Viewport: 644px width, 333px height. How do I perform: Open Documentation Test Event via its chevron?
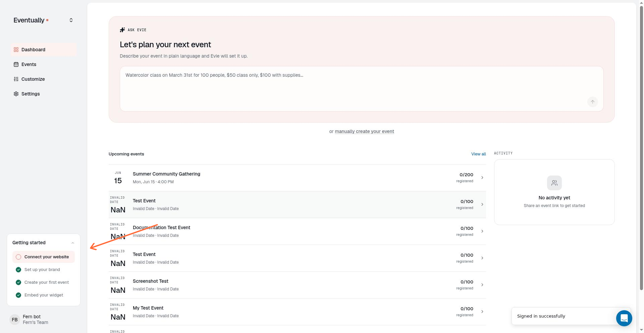[482, 231]
